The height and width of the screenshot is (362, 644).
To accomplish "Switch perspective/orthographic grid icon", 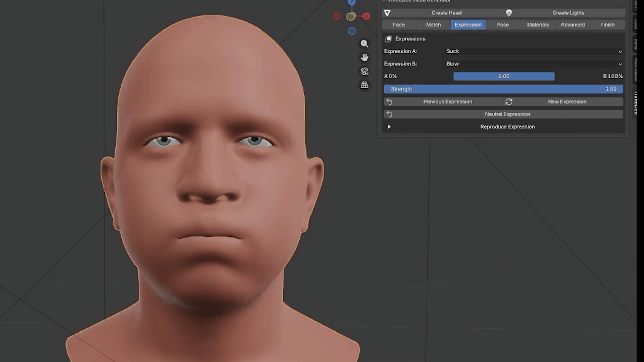I will pos(364,85).
